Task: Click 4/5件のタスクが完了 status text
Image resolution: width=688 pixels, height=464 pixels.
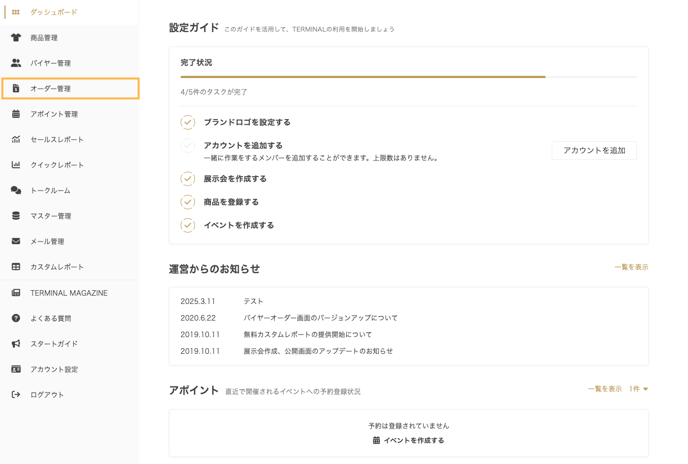Action: click(x=214, y=92)
